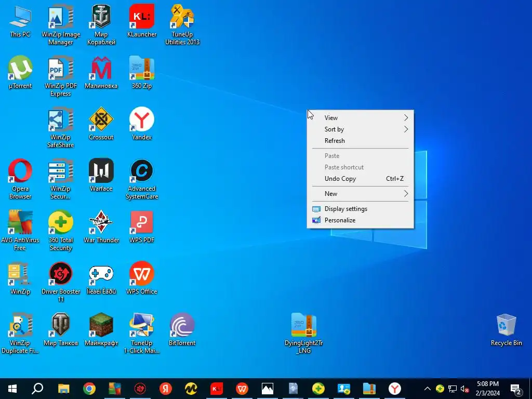Screen dimensions: 532x399
Task: Select the game controller shortcut icon
Action: (x=101, y=278)
